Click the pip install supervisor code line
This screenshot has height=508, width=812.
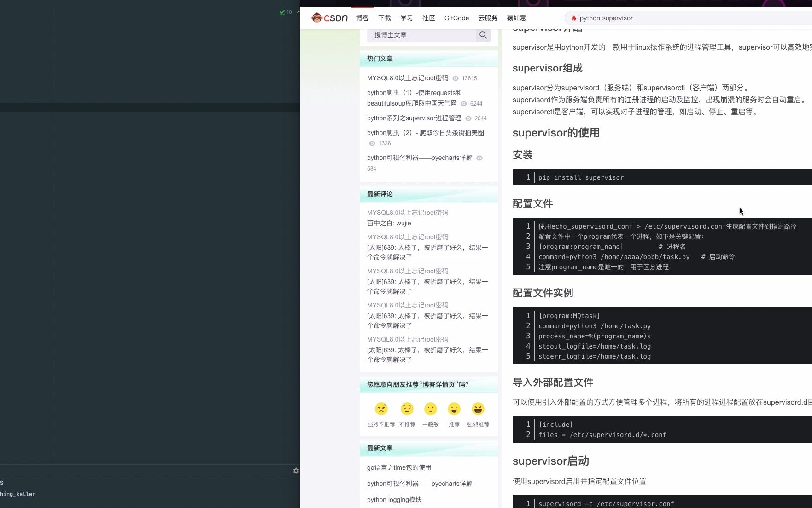[581, 177]
